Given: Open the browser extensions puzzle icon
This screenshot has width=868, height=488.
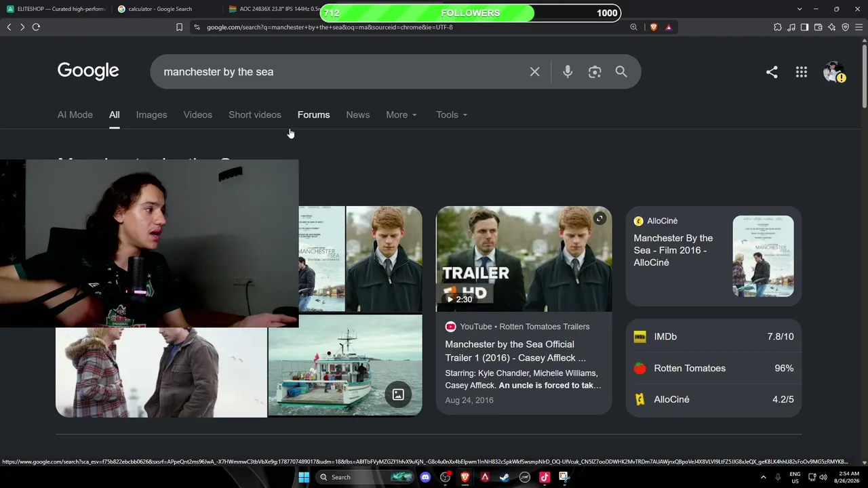Looking at the screenshot, I should (777, 27).
